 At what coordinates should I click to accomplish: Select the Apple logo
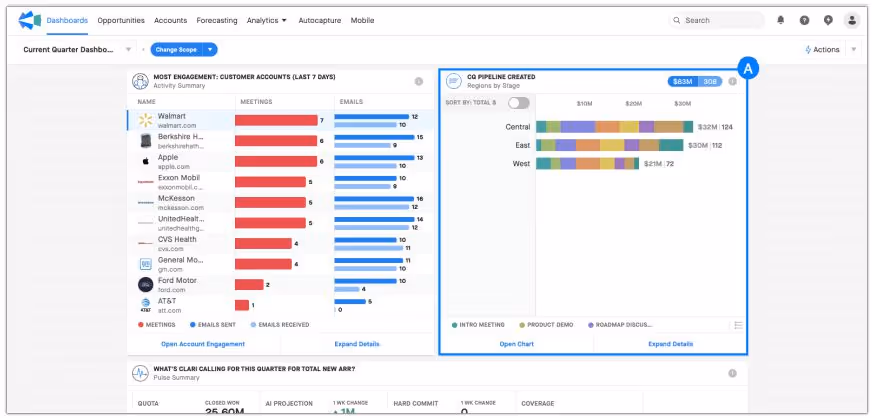[x=146, y=161]
